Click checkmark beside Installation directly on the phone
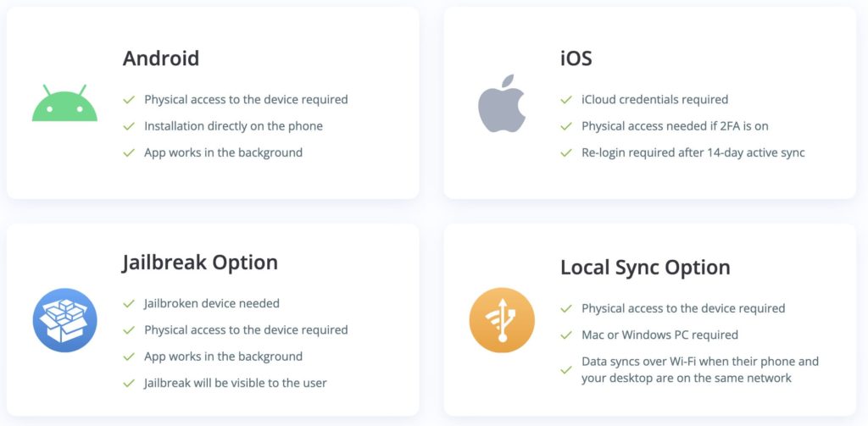Image resolution: width=868 pixels, height=426 pixels. (x=129, y=127)
